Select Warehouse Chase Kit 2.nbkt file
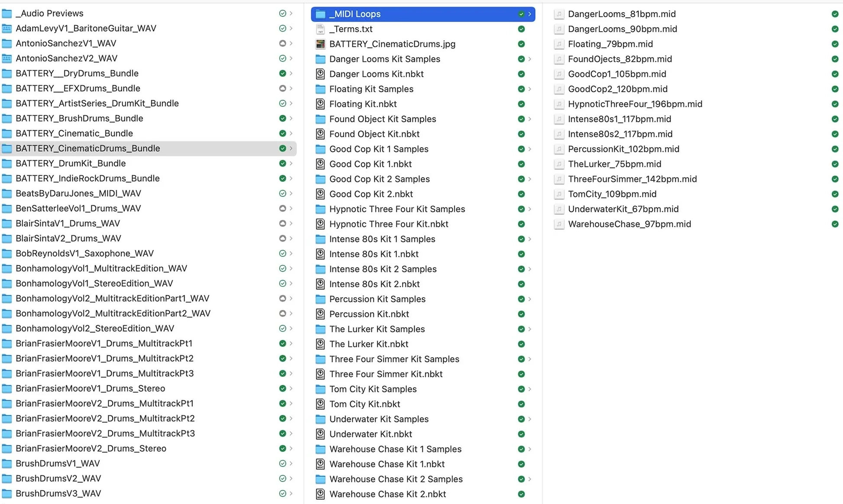843x504 pixels. (387, 494)
